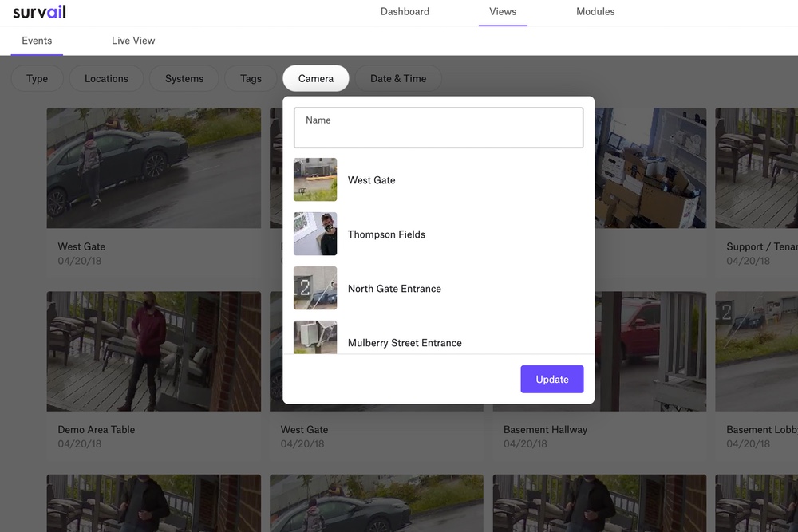Select Mulberry Street Entrance camera
The image size is (798, 532).
point(404,342)
